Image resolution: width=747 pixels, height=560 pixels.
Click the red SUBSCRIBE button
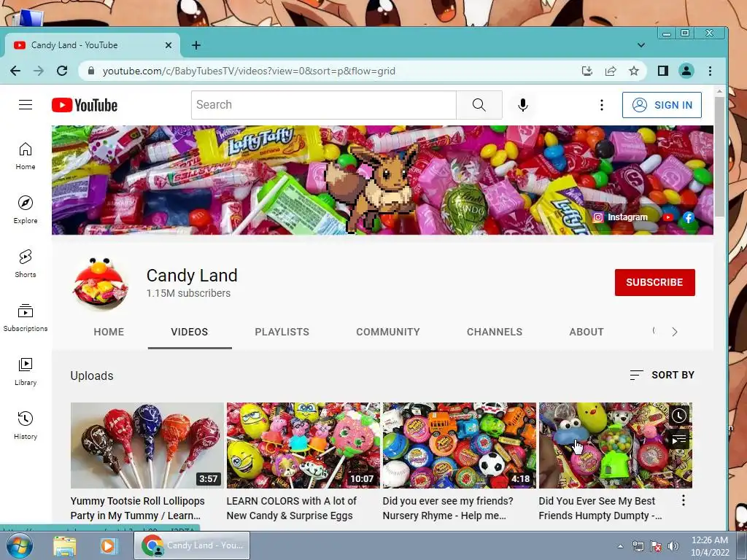point(654,282)
